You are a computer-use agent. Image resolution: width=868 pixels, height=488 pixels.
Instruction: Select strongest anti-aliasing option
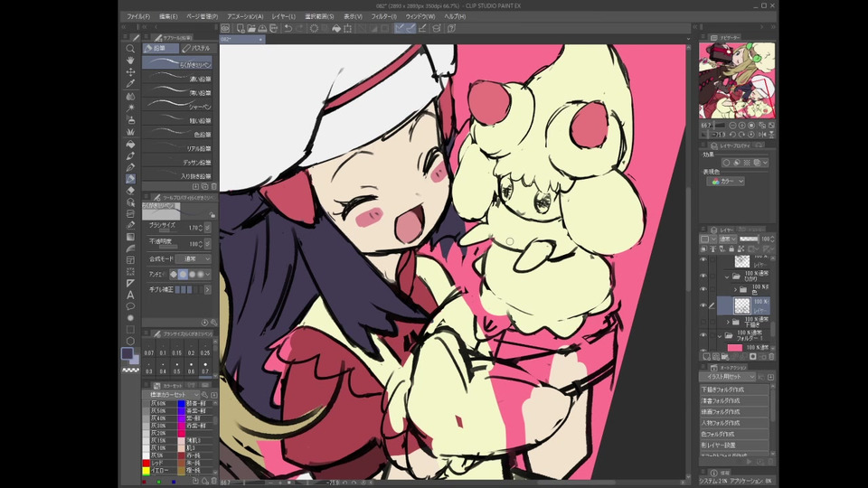[201, 275]
